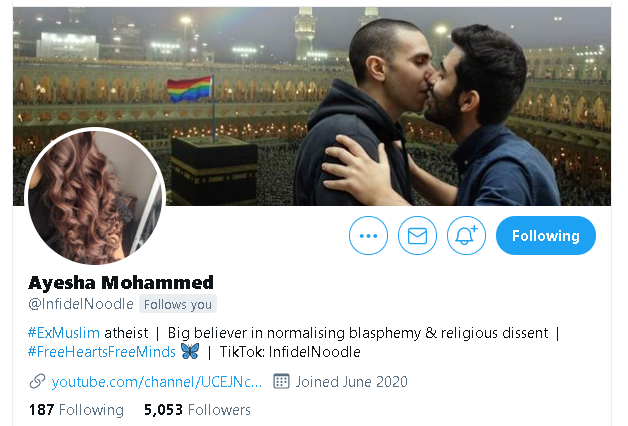Image resolution: width=628 pixels, height=426 pixels.
Task: Open the profile header banner image
Action: pyautogui.click(x=312, y=106)
